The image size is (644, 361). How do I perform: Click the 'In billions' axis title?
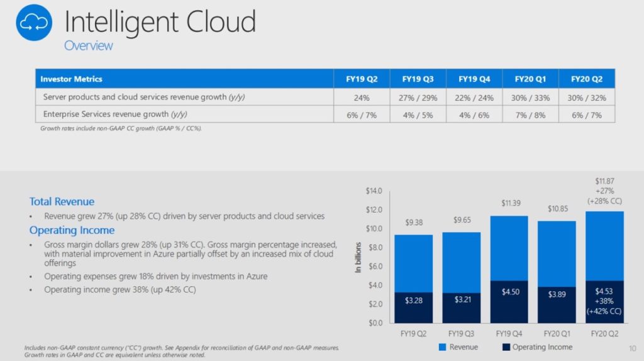tap(358, 257)
